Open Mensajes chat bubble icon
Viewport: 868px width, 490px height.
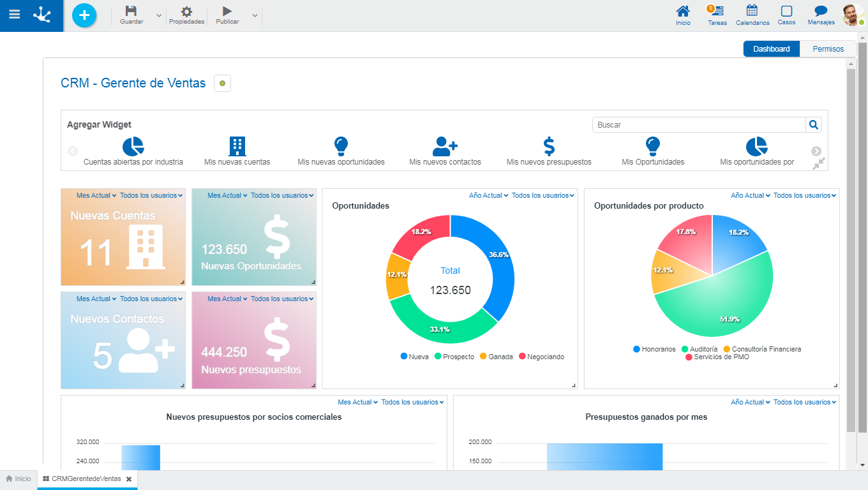[x=821, y=11]
